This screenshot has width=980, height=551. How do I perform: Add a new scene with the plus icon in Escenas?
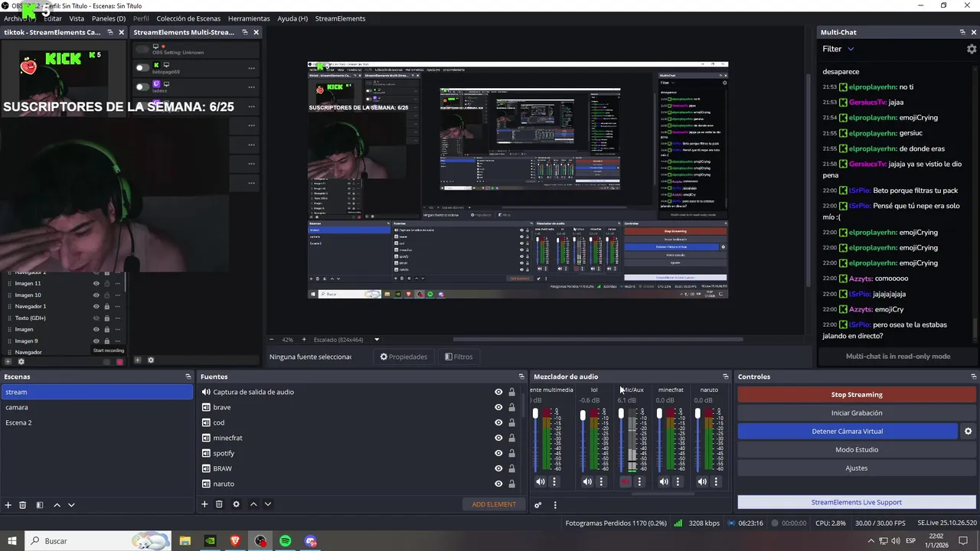coord(8,504)
